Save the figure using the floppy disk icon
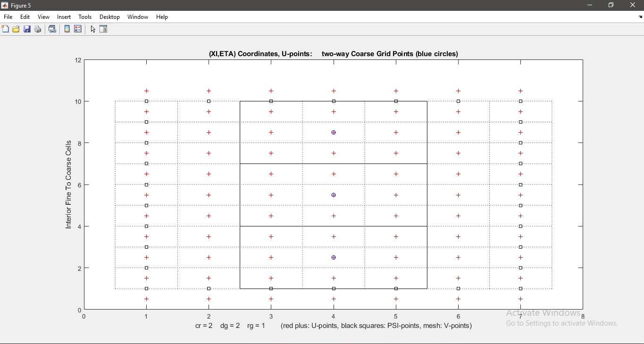This screenshot has width=644, height=344. click(27, 29)
